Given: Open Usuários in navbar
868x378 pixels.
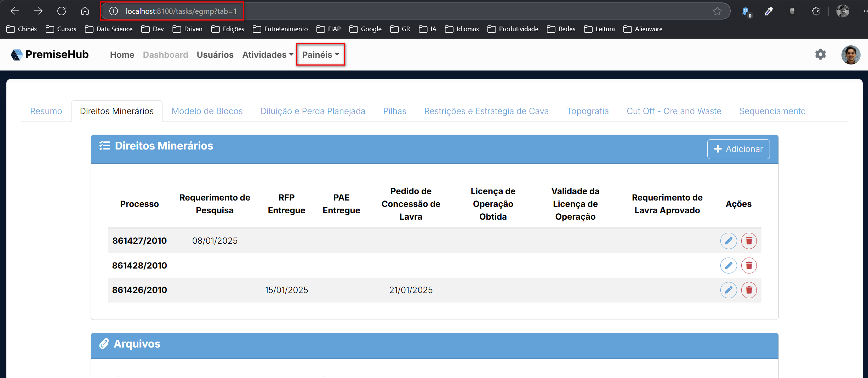Looking at the screenshot, I should (215, 55).
